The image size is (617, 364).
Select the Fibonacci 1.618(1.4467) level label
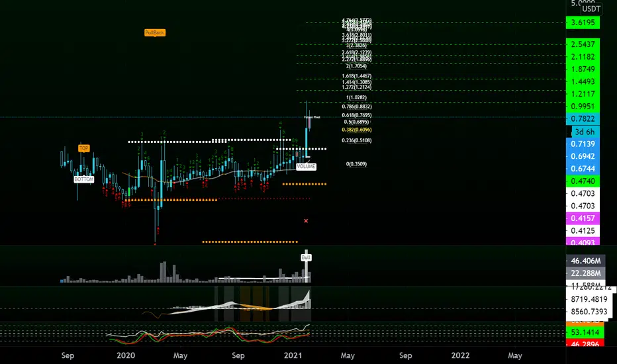(357, 76)
